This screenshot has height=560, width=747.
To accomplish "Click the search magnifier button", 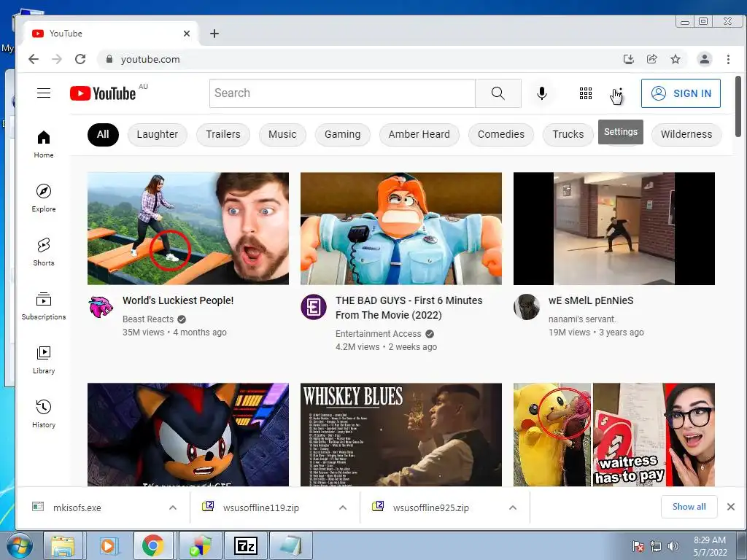I will pyautogui.click(x=498, y=93).
